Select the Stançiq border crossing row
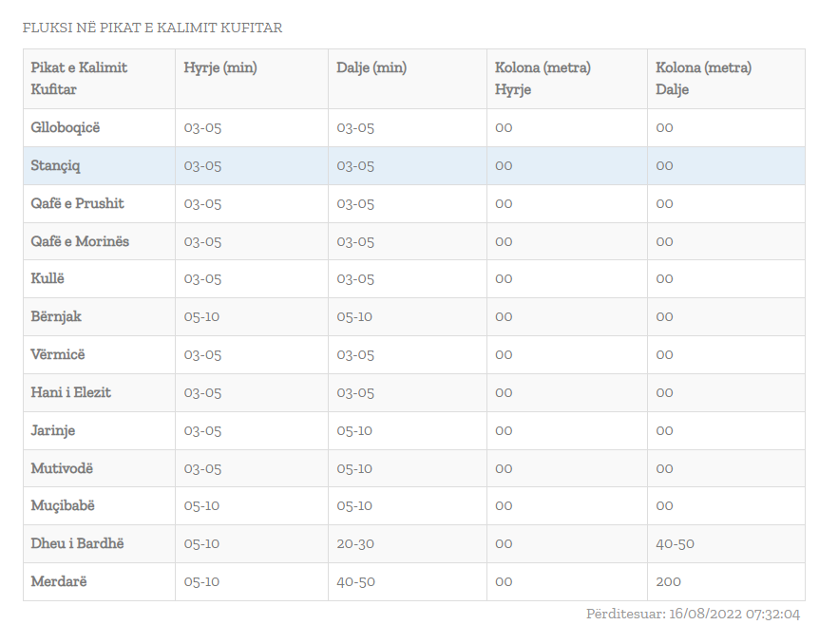The image size is (819, 644). [55, 165]
